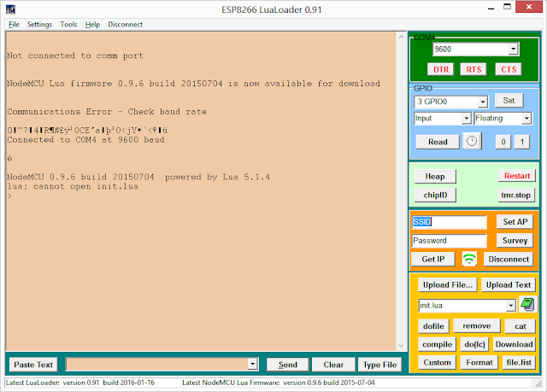The image size is (547, 392).
Task: Toggle the DTR line indicator
Action: click(x=441, y=69)
